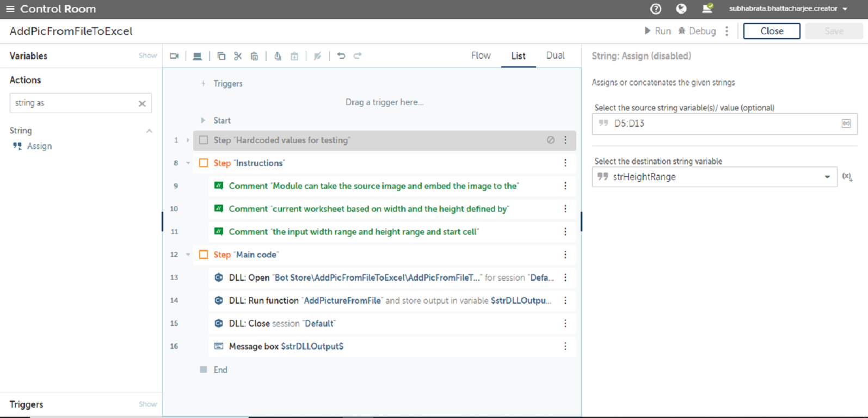The width and height of the screenshot is (868, 418).
Task: Click the Start recording camera icon
Action: tap(174, 56)
